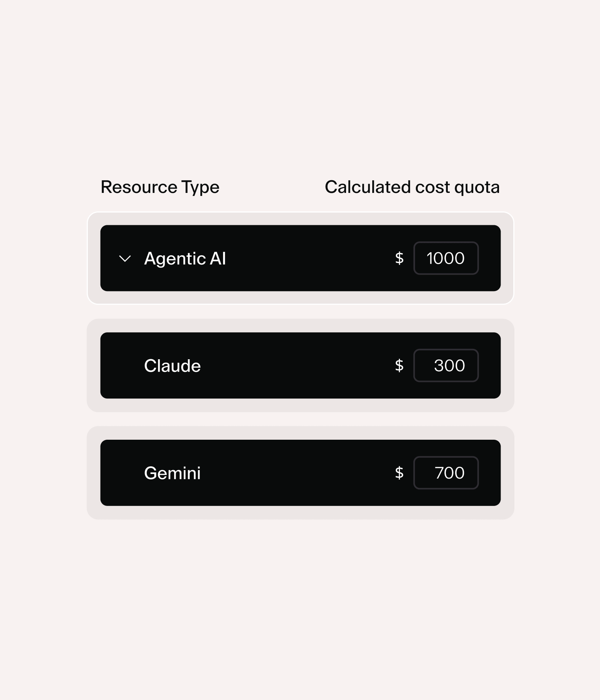Click the word quota in the header
Screen dimensions: 600x700
click(477, 188)
